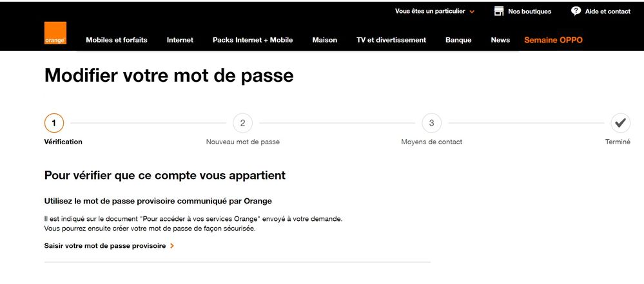This screenshot has height=284, width=644.
Task: Expand the Vous êtes un particulier dropdown
Action: (x=434, y=12)
